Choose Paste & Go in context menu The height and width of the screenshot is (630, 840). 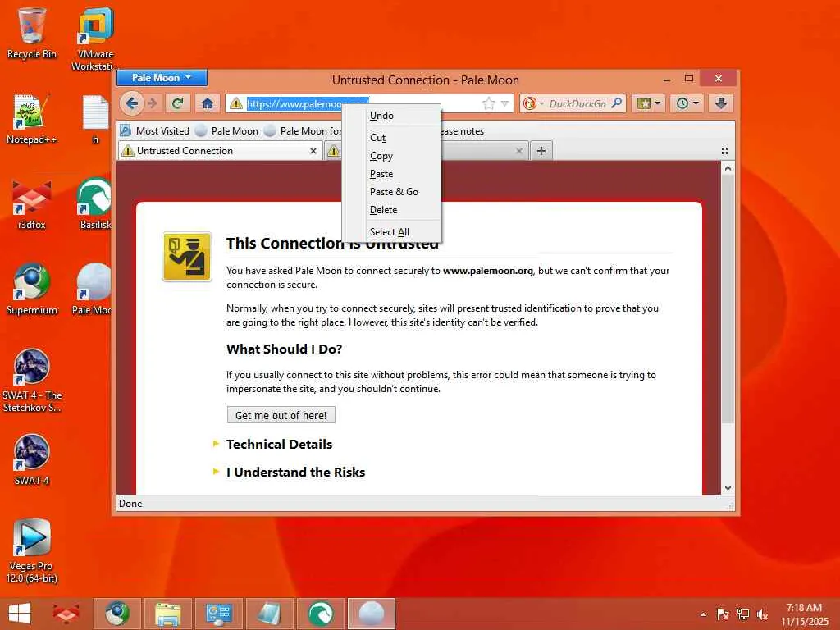391,192
